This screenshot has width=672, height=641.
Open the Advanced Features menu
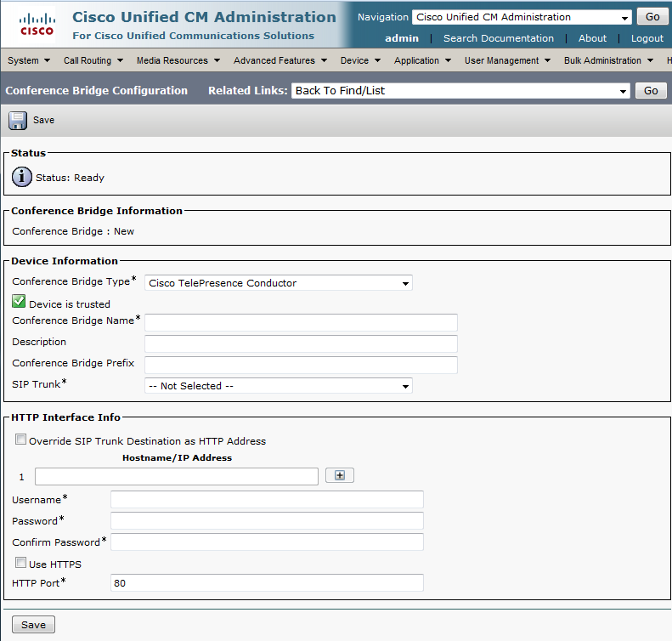[280, 60]
